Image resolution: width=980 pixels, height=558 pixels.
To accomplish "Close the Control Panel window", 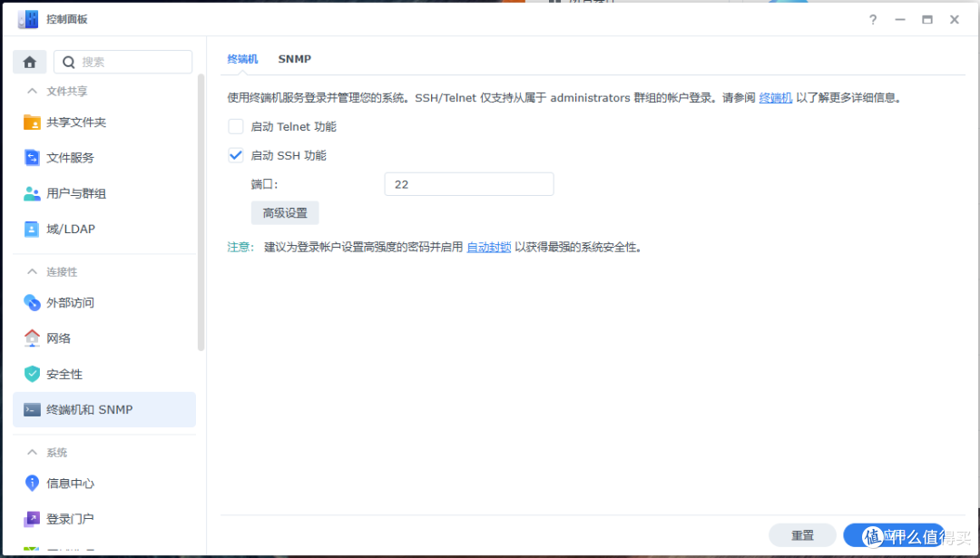I will (x=955, y=20).
